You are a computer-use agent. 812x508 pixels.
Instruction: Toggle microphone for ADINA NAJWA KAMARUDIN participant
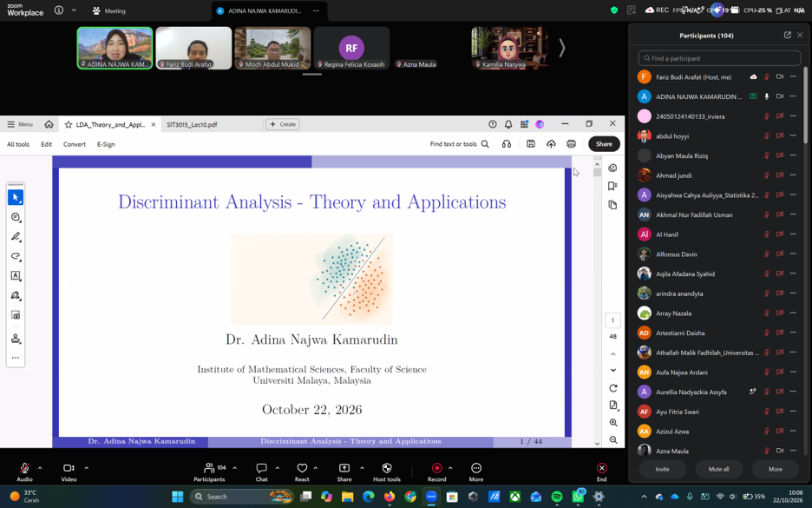(x=766, y=96)
